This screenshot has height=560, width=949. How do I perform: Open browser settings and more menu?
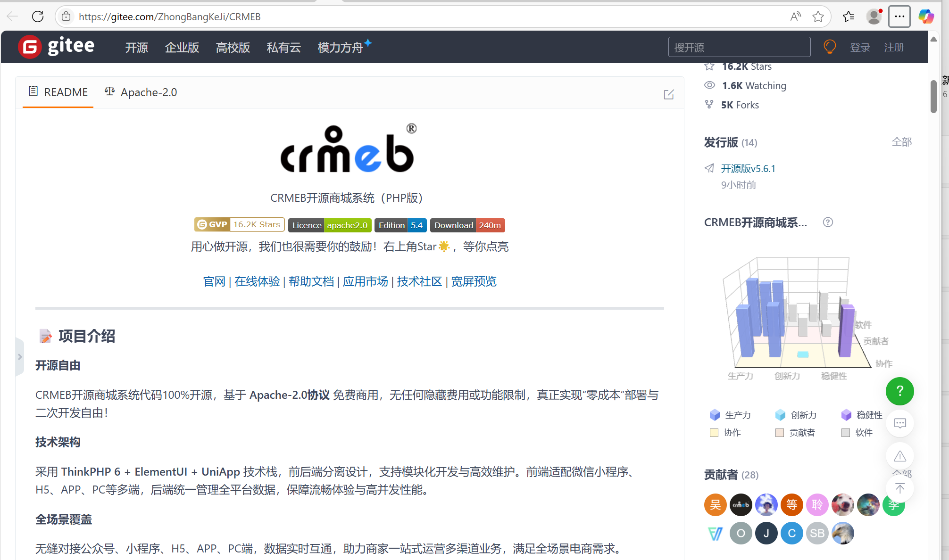(x=899, y=16)
